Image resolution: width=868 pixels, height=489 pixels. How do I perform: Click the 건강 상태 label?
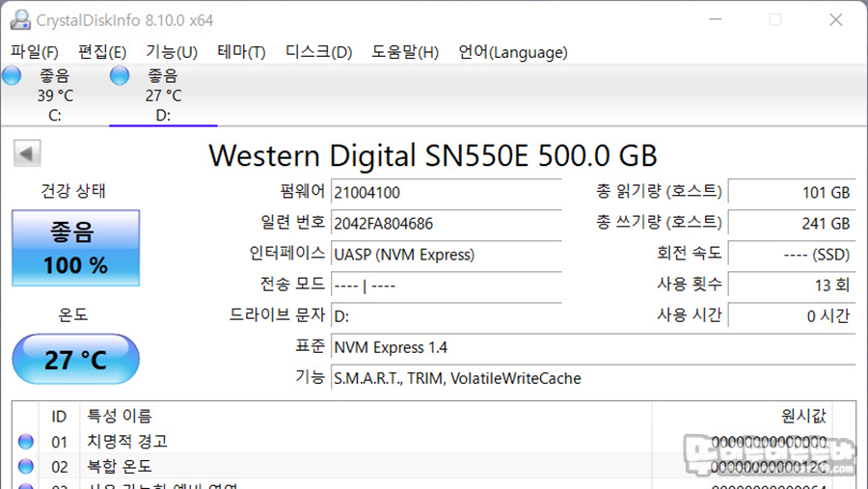pos(73,191)
